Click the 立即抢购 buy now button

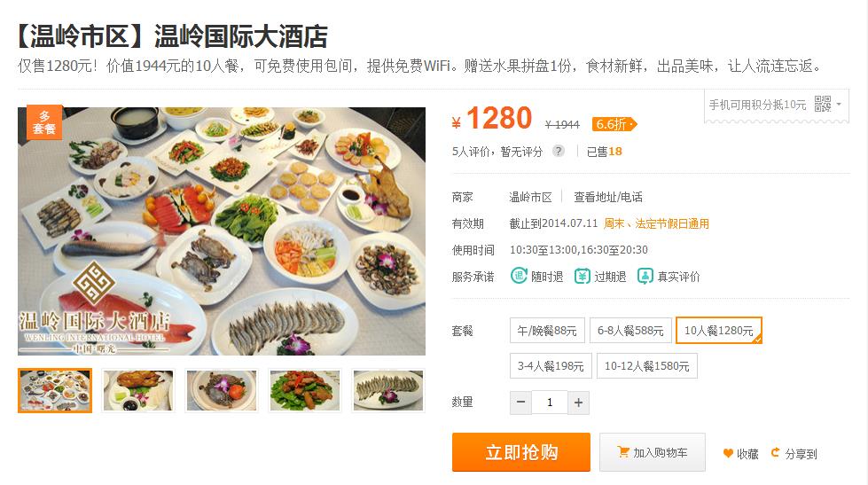coord(521,452)
